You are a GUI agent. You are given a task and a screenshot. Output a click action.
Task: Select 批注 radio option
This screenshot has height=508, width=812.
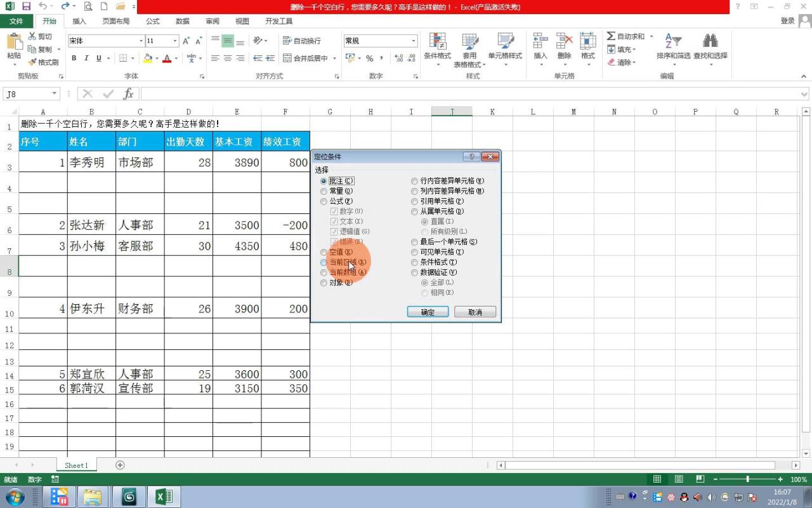tap(324, 181)
